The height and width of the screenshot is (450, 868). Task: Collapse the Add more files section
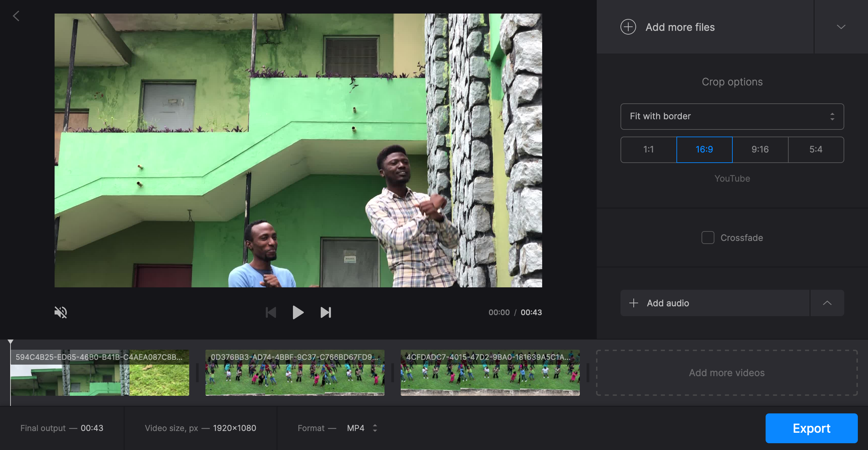[841, 27]
